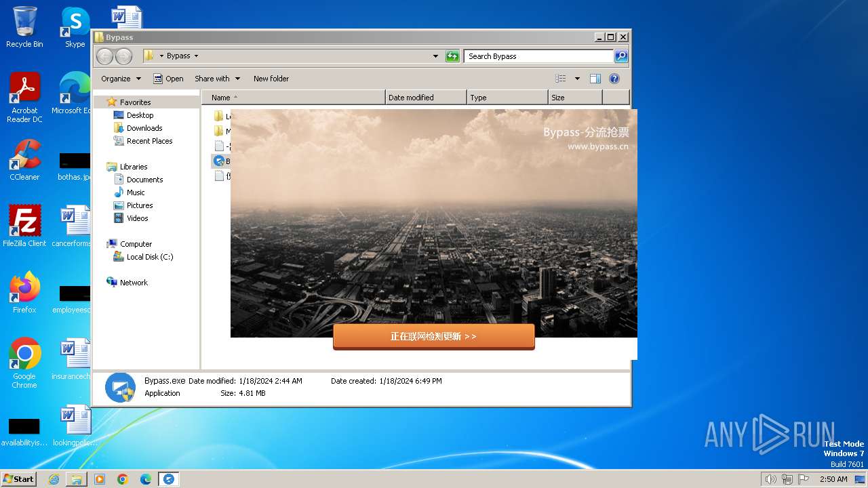Open Explorer help button
Viewport: 868px width, 488px height.
pos(614,79)
